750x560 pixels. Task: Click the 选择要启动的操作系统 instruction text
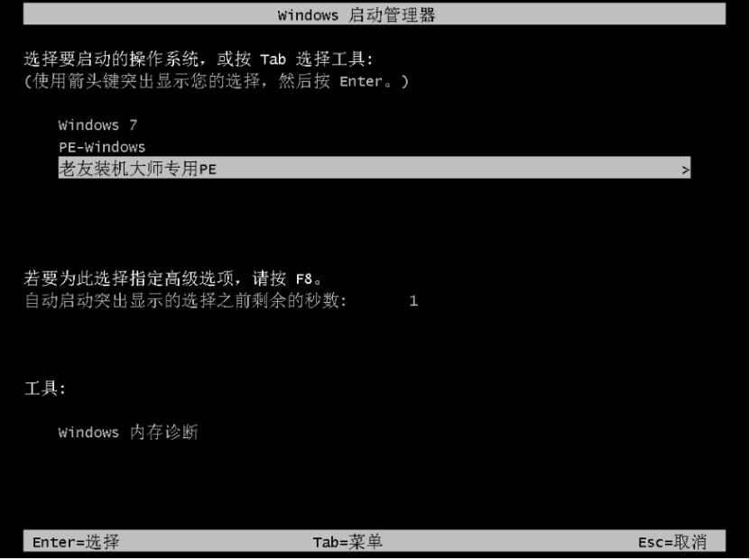110,60
